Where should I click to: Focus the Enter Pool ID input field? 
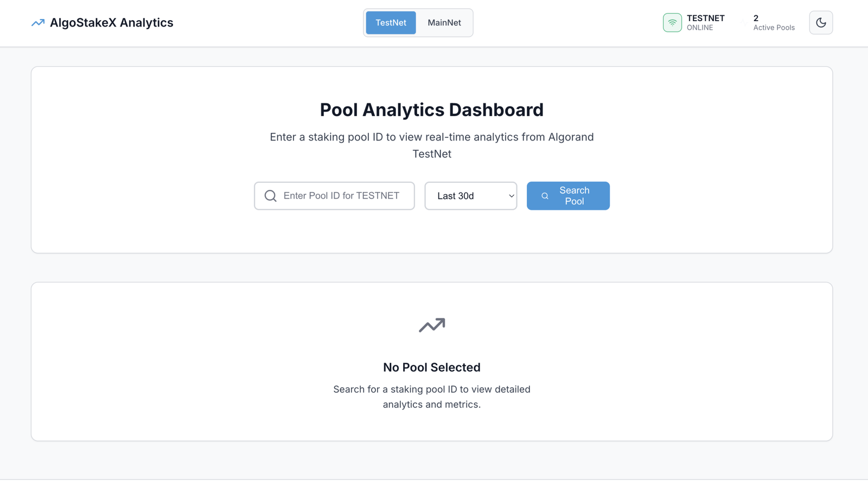(x=341, y=196)
